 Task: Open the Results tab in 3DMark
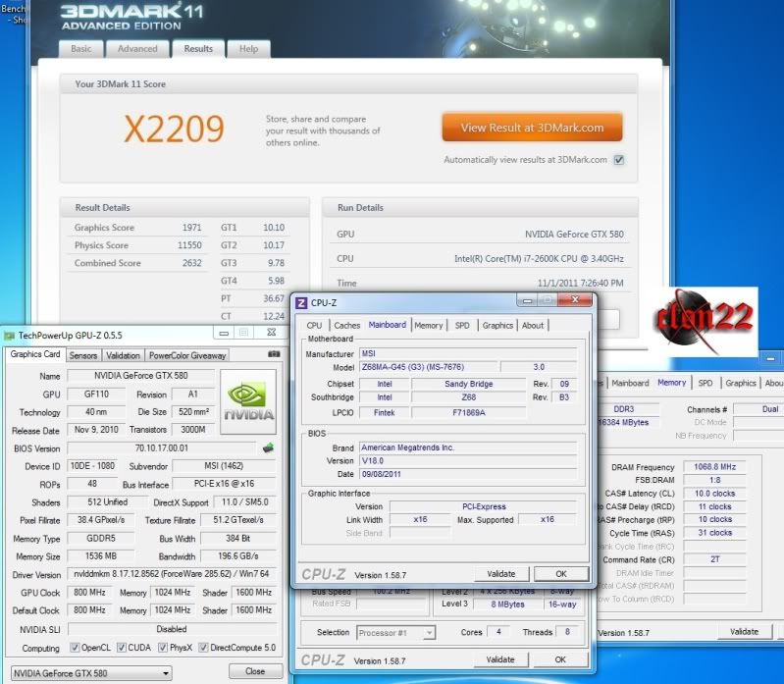198,49
